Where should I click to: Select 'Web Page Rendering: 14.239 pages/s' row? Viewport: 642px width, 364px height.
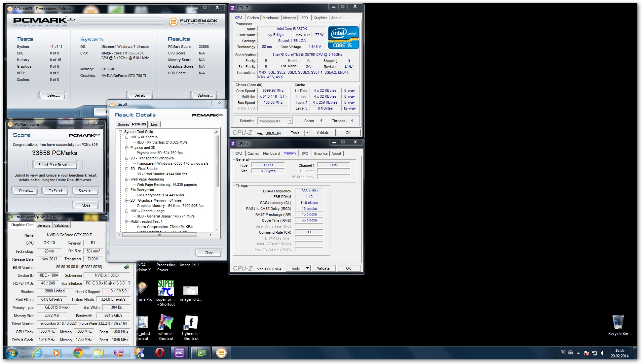(167, 184)
